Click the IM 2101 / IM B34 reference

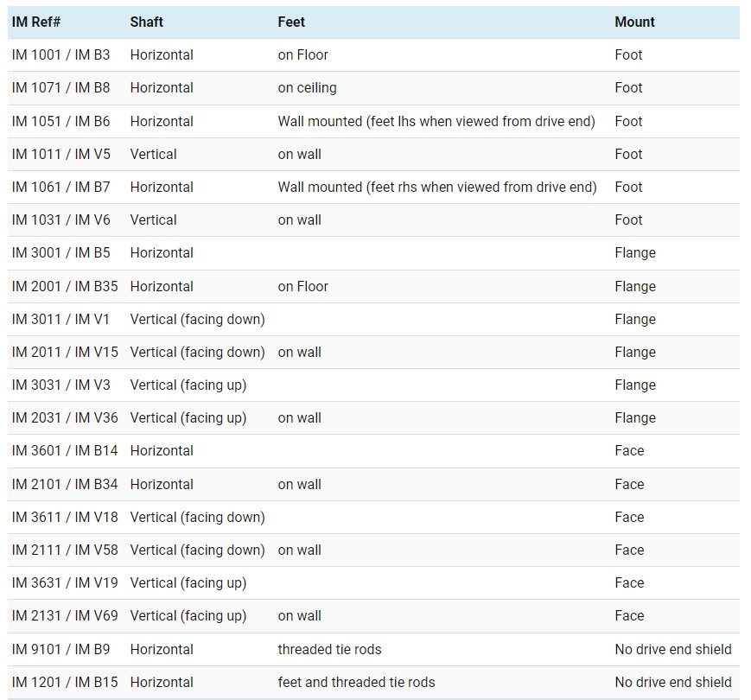[65, 484]
